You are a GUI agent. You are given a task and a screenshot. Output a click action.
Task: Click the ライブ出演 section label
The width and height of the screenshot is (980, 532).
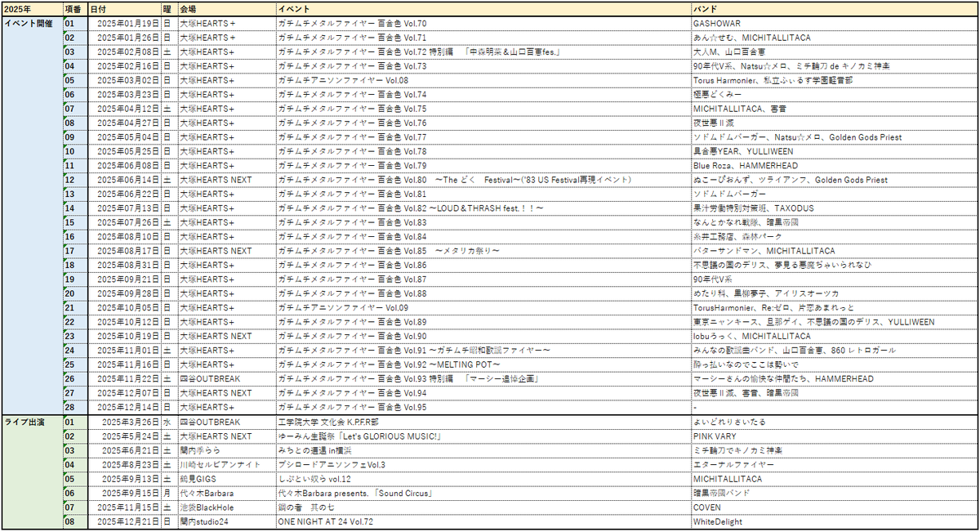[32, 472]
